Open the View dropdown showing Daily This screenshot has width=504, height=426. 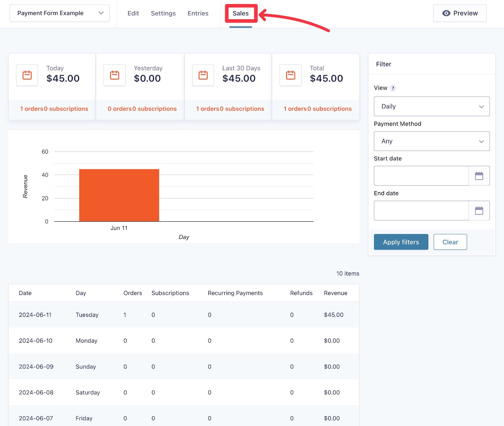click(x=432, y=106)
